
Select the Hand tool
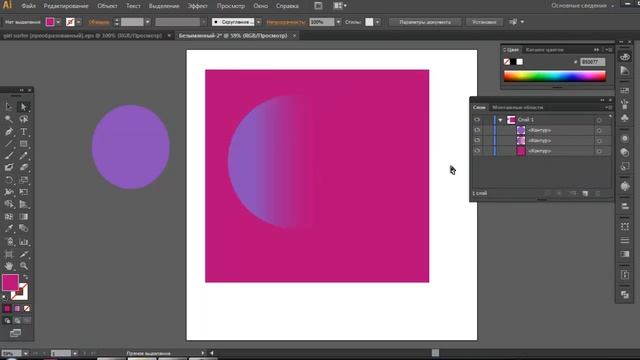point(9,266)
